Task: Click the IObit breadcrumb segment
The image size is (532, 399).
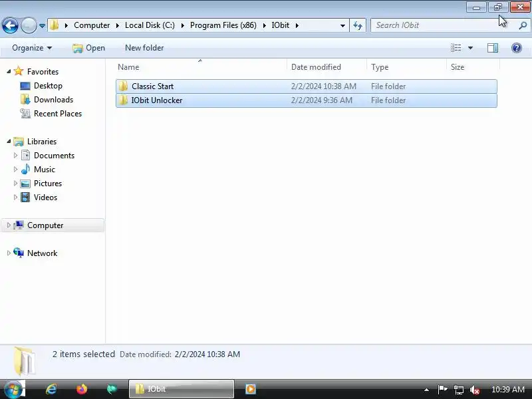Action: (280, 25)
